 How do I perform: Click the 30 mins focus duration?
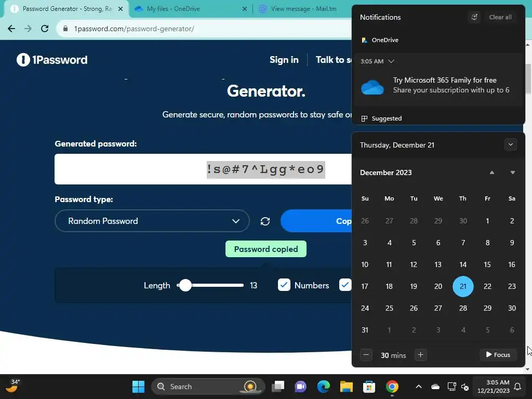[393, 355]
